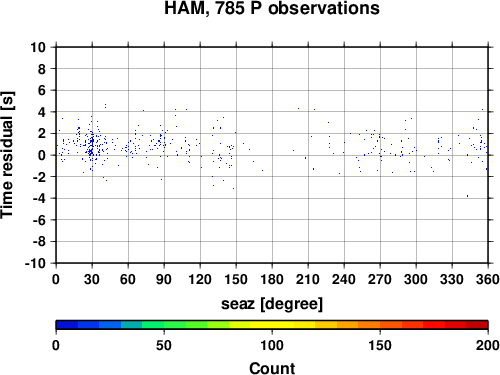This screenshot has height=375, width=500.
Task: Click the y-axis tick label 0
Action: (x=42, y=155)
